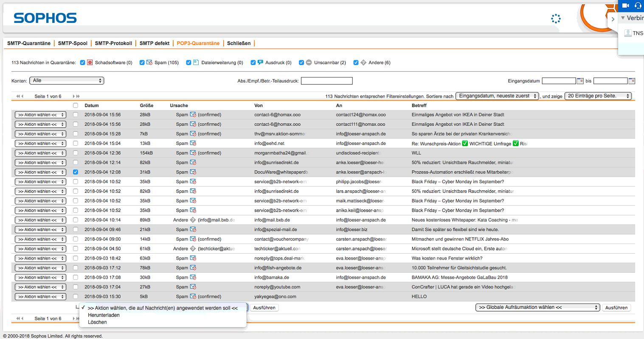644x339 pixels.
Task: Jump to the last page using the top pager
Action: point(78,96)
